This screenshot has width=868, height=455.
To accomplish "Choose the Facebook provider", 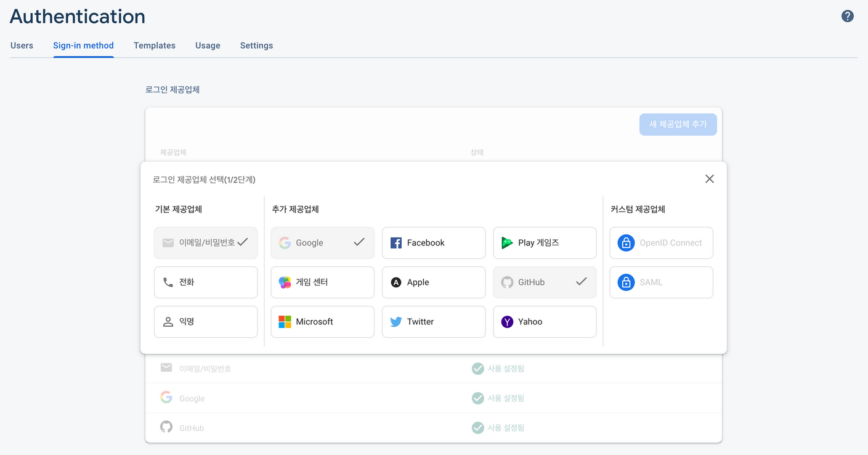I will 434,243.
